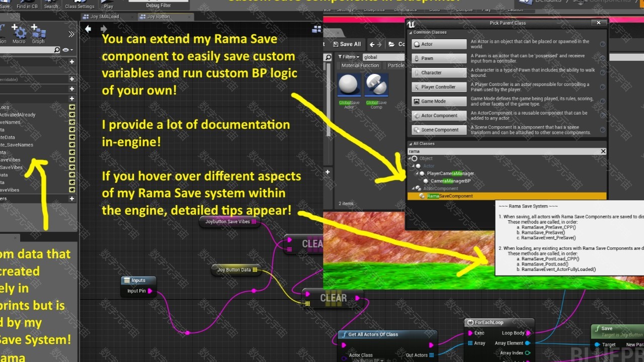Open the eye view options dropdown

[67, 50]
